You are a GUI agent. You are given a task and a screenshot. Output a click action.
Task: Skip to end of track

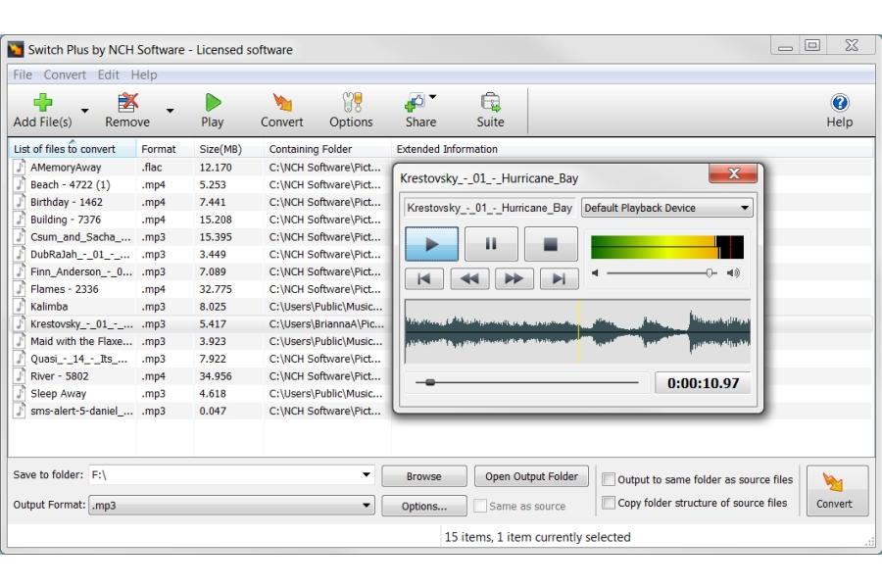click(x=560, y=278)
